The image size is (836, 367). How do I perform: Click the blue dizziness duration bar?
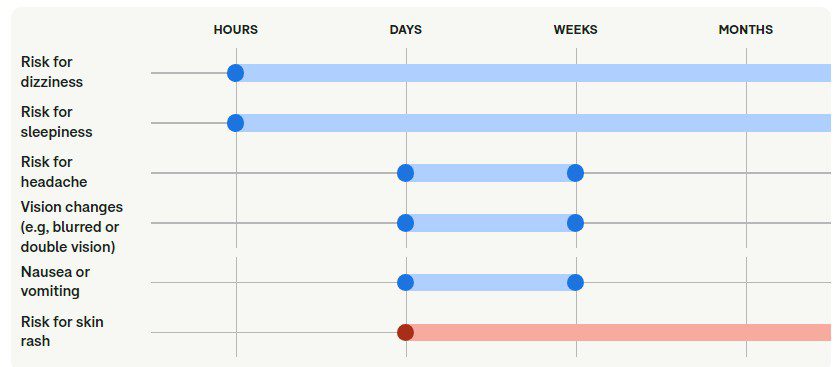click(x=533, y=73)
